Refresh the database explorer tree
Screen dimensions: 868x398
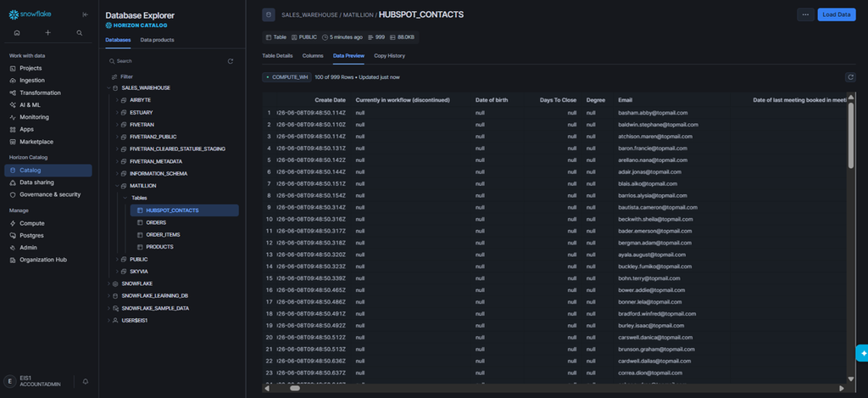pyautogui.click(x=231, y=61)
